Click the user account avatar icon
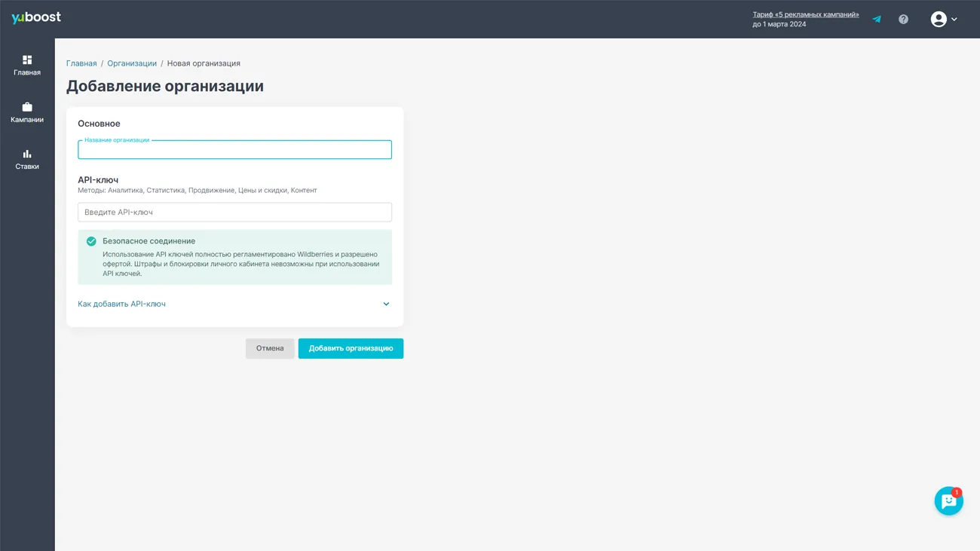This screenshot has width=980, height=551. click(938, 19)
